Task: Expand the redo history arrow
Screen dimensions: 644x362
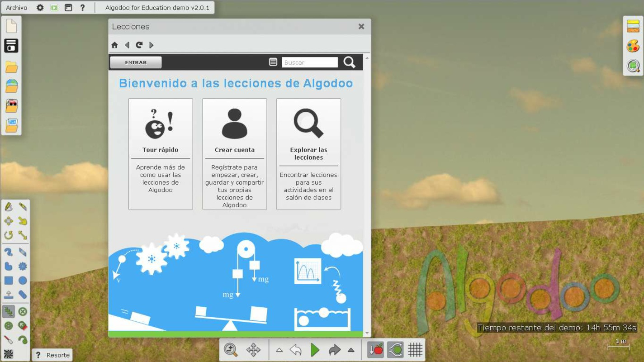Action: pos(351,350)
